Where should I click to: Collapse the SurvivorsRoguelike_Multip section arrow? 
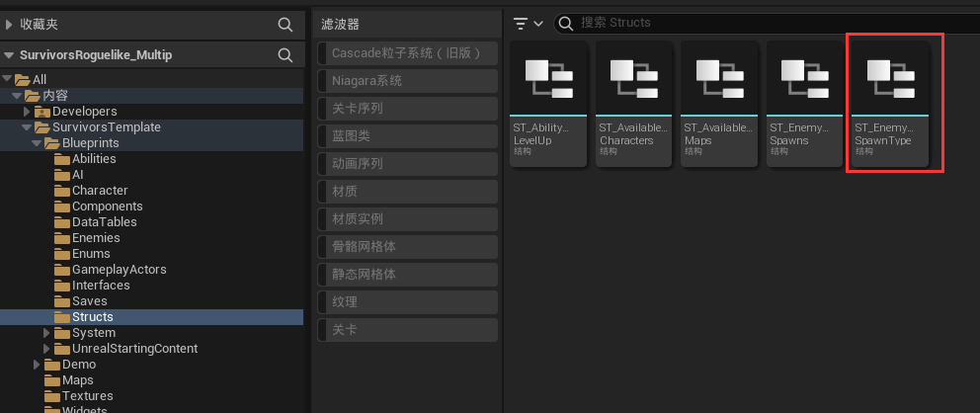tap(9, 55)
